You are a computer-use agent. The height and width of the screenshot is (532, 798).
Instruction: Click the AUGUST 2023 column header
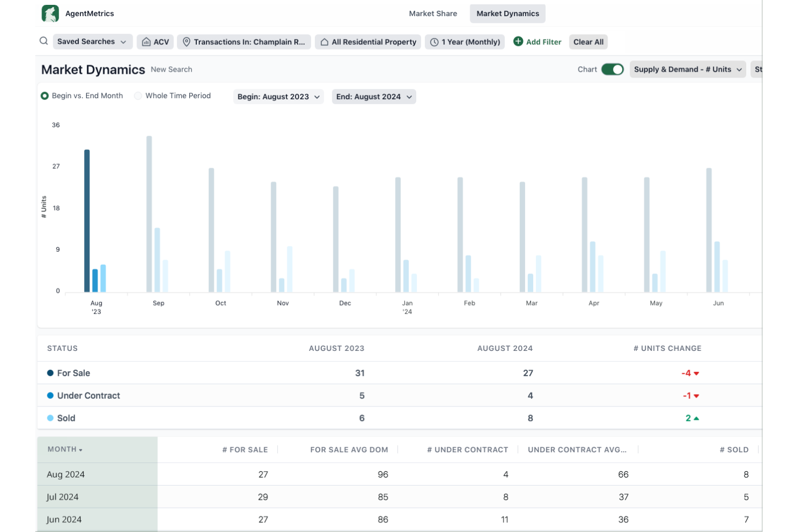point(336,349)
